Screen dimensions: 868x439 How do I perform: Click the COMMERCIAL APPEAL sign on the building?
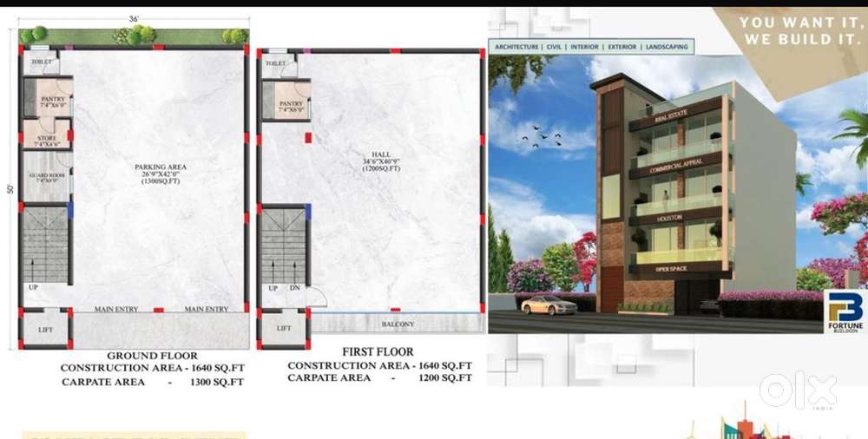676,166
